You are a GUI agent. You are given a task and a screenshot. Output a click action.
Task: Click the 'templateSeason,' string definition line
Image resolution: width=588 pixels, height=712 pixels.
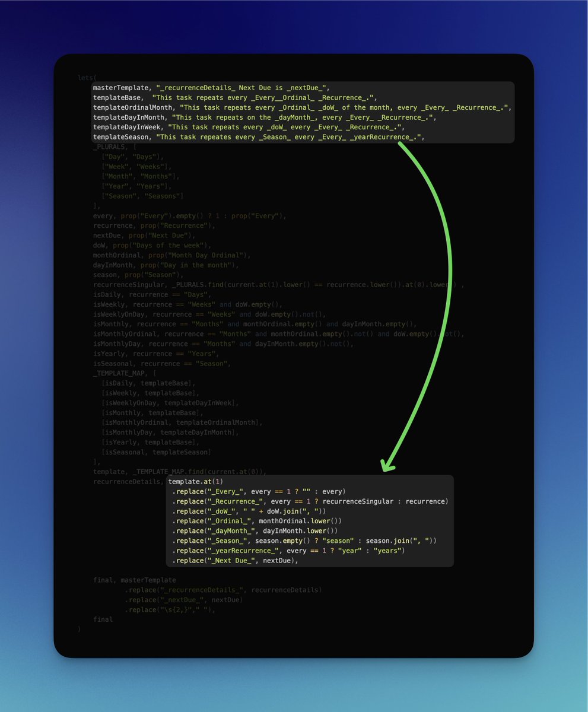click(259, 137)
